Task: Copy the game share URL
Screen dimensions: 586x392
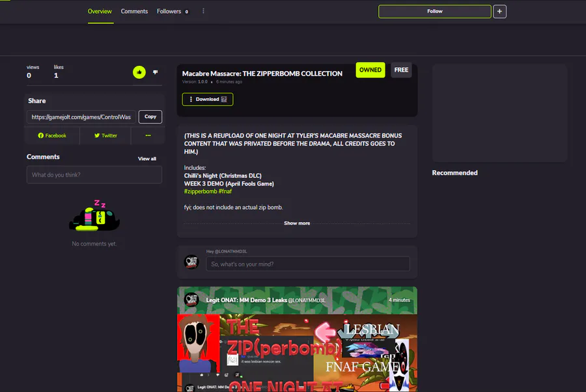Action: pyautogui.click(x=150, y=117)
